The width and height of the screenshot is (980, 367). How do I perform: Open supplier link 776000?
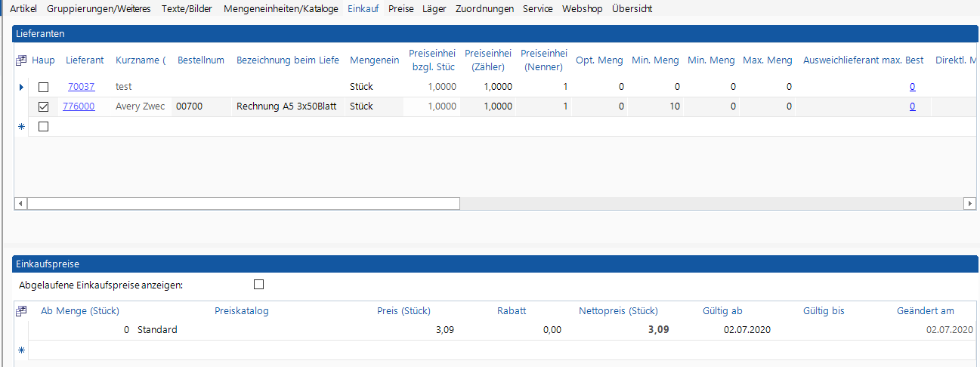point(79,106)
